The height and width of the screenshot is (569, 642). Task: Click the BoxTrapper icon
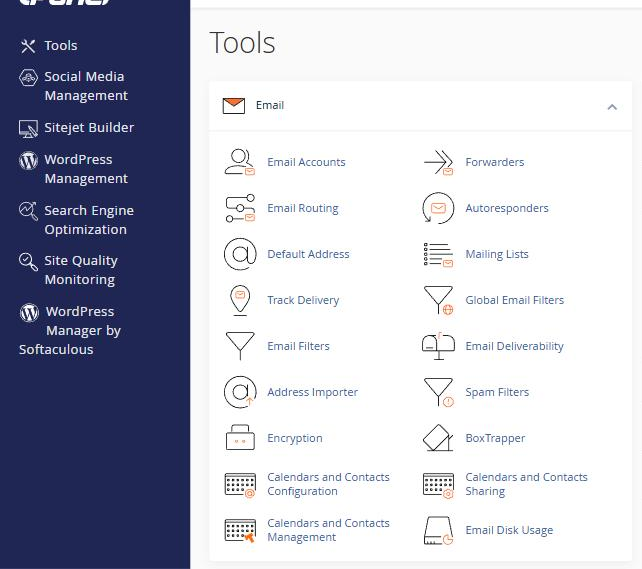click(438, 438)
